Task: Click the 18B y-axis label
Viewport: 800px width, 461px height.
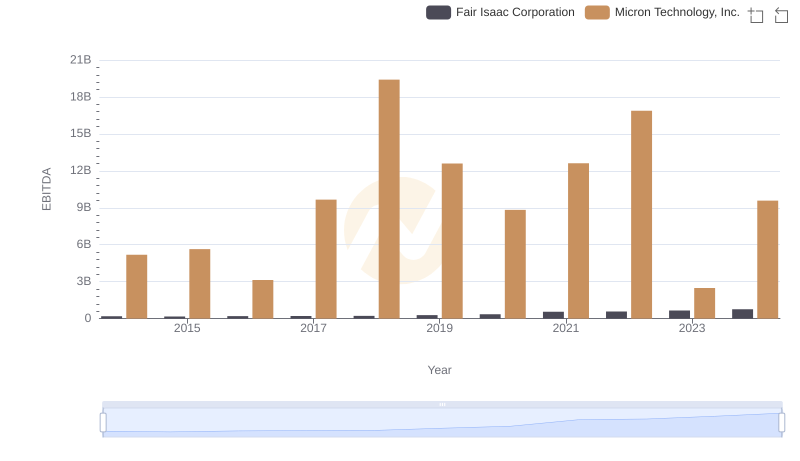Action: click(81, 96)
